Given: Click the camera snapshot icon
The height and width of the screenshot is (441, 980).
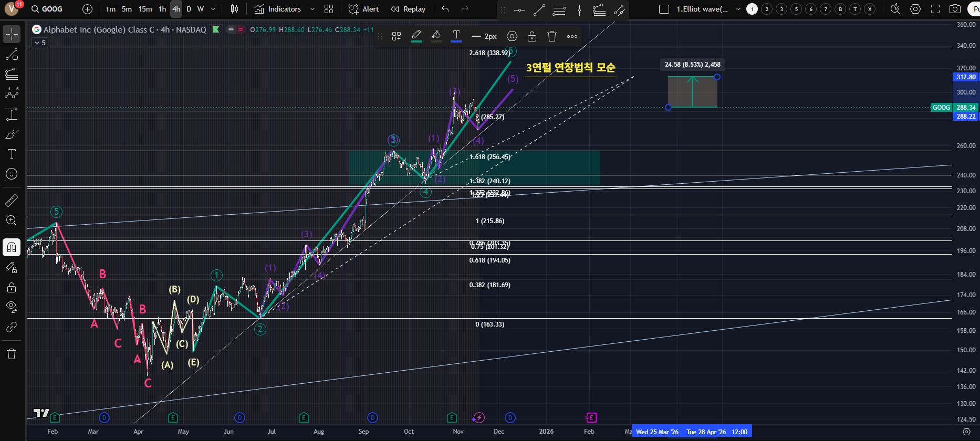Looking at the screenshot, I should pyautogui.click(x=955, y=9).
